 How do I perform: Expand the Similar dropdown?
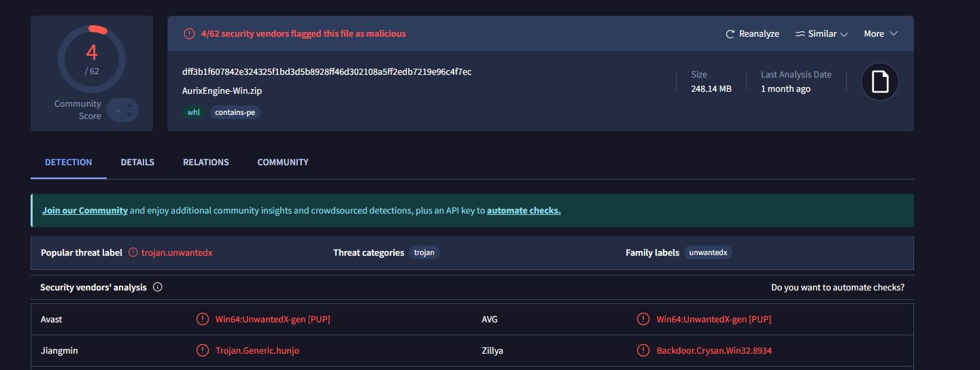822,34
